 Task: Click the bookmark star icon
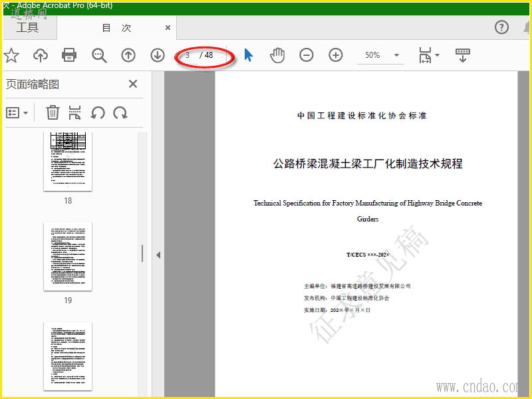[x=11, y=55]
